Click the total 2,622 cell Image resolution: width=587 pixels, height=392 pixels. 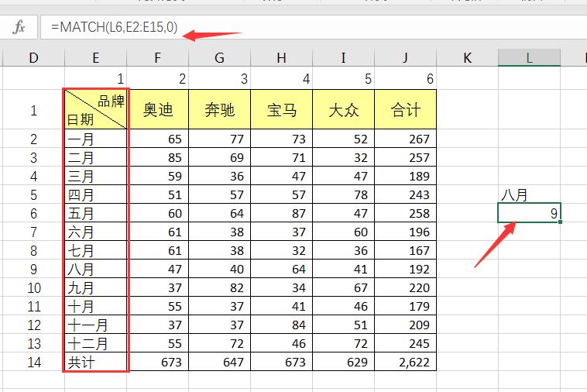point(406,362)
